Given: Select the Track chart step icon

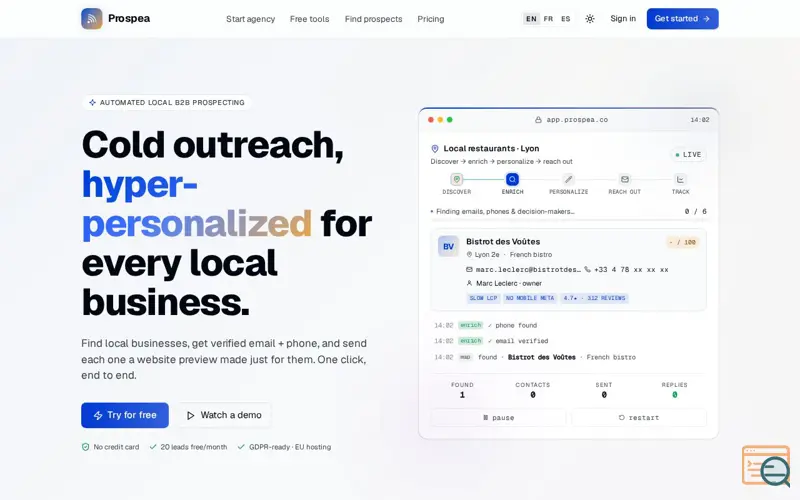Looking at the screenshot, I should coord(680,180).
